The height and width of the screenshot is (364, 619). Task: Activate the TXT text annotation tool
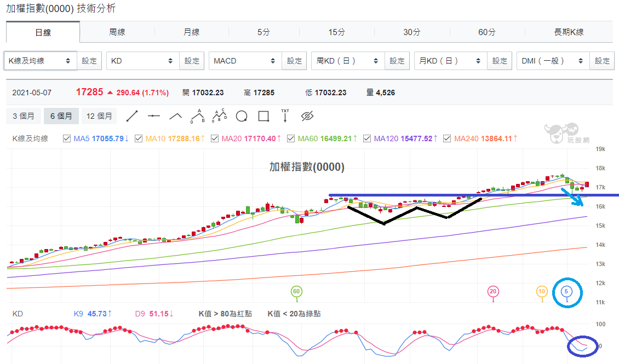(x=285, y=116)
